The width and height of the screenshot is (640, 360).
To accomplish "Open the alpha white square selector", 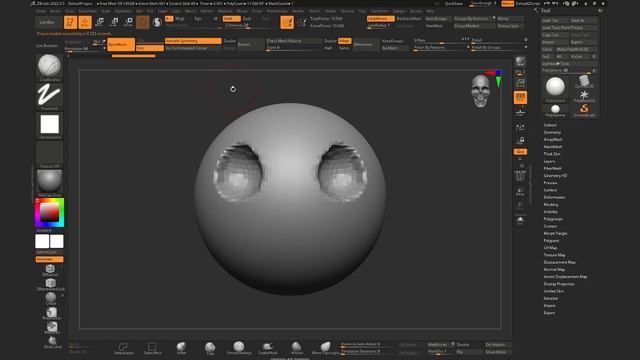I will click(49, 125).
